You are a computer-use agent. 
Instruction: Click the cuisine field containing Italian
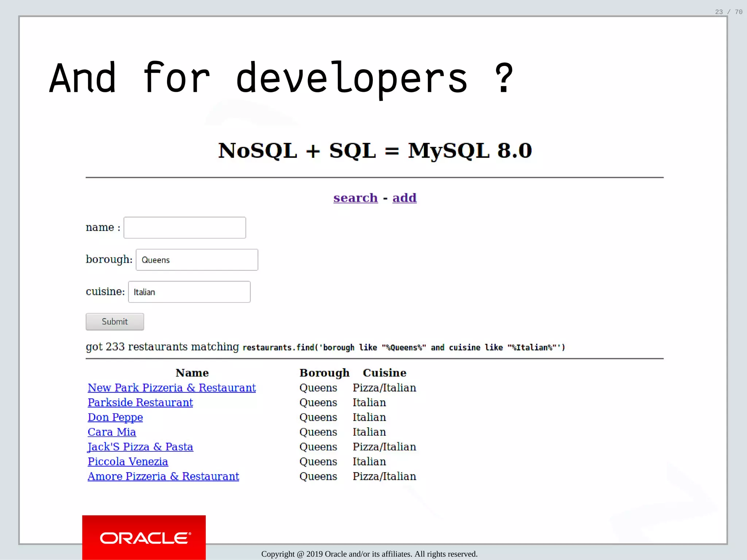pyautogui.click(x=189, y=292)
